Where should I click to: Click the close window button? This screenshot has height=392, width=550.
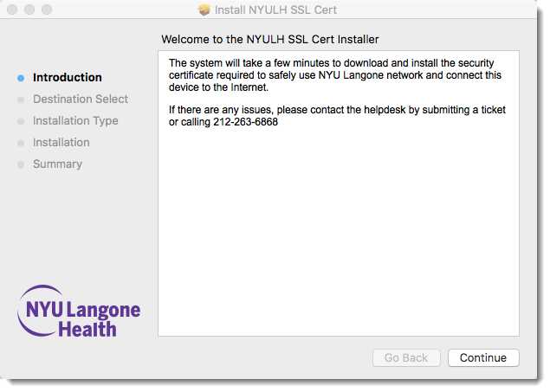12,10
